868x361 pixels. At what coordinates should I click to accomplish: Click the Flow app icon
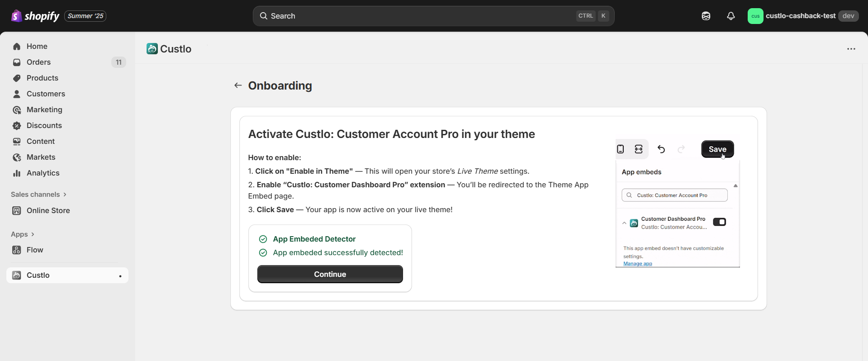[x=17, y=250]
